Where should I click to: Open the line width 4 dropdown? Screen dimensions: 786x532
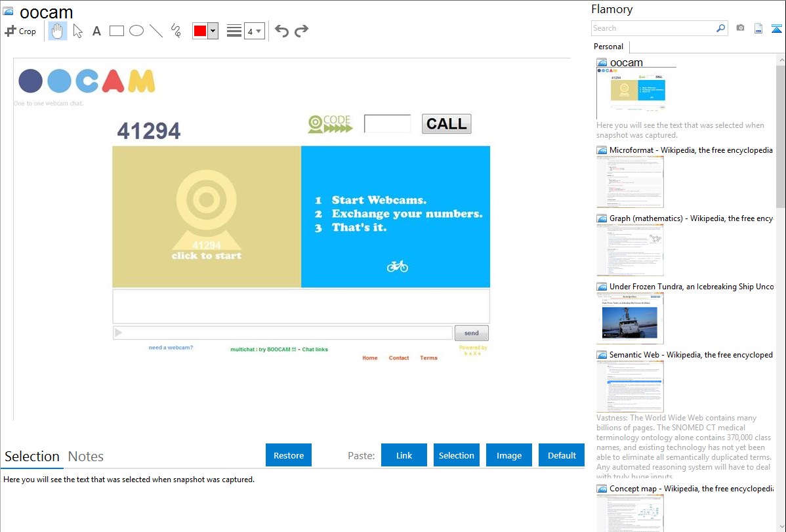coord(254,31)
